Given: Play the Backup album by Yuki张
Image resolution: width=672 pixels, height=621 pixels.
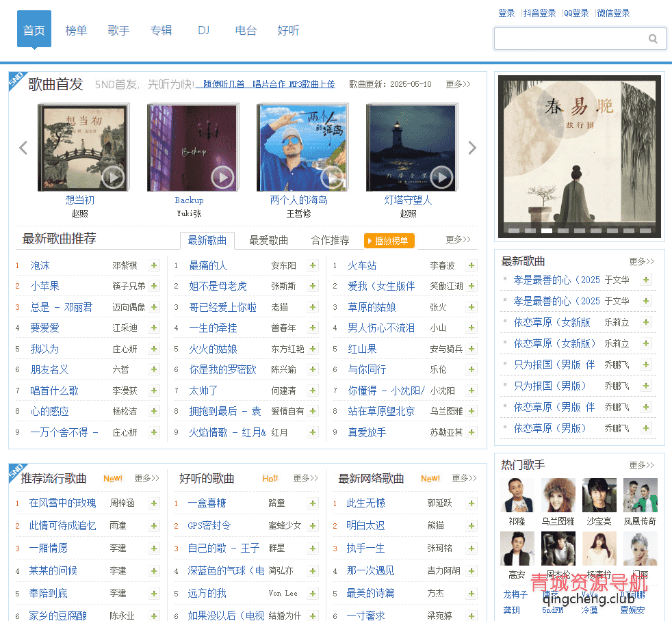Looking at the screenshot, I should (222, 177).
